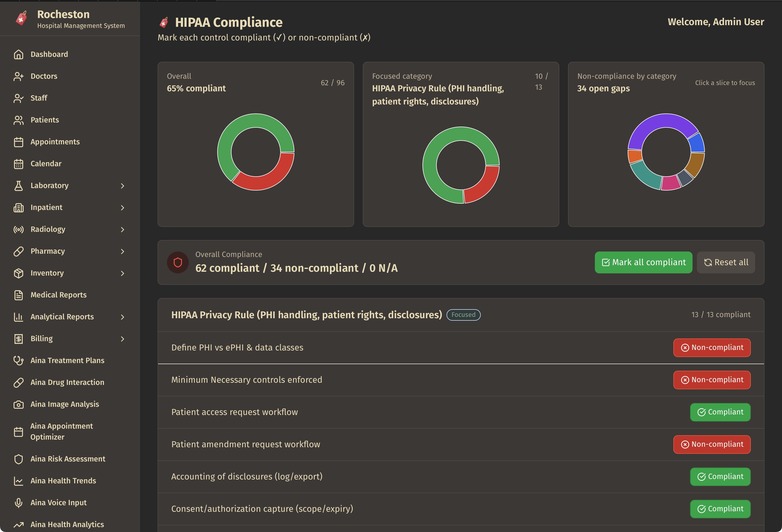Mark 'Patient amendment request workflow' compliant
The height and width of the screenshot is (532, 782).
(x=712, y=444)
